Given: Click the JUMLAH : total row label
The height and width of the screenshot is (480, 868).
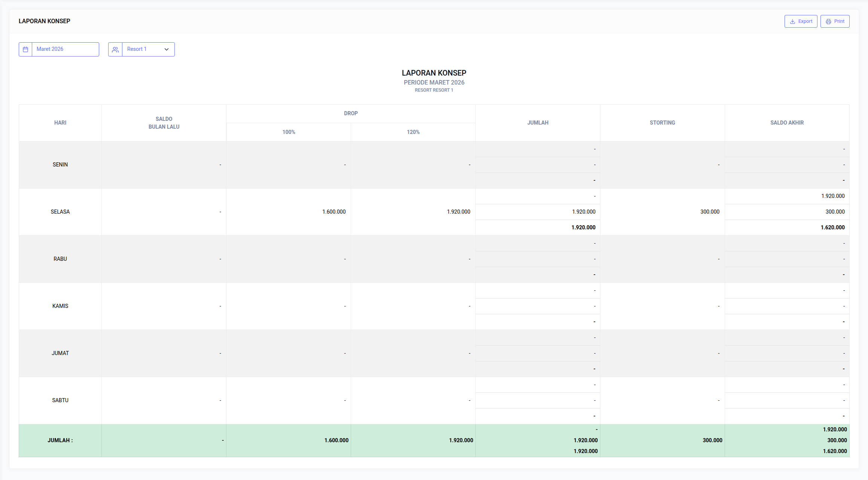Looking at the screenshot, I should (60, 440).
